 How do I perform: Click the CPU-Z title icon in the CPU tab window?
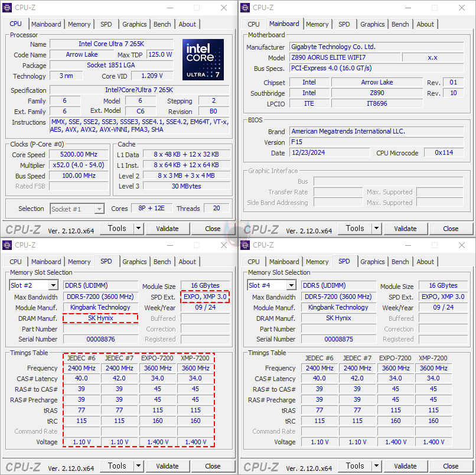coord(7,8)
